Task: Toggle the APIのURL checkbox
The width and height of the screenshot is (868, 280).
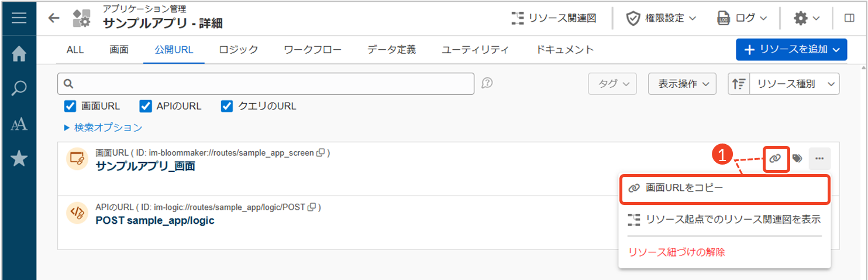Action: 146,106
